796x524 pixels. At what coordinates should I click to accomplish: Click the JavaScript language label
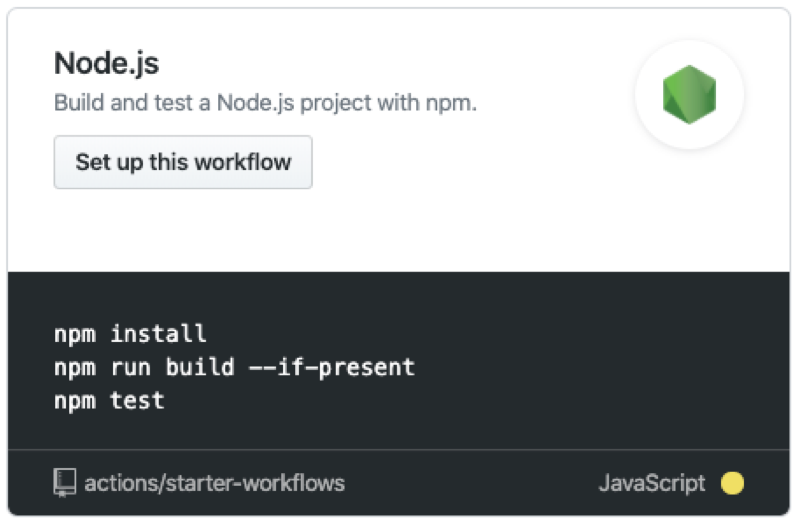point(651,483)
